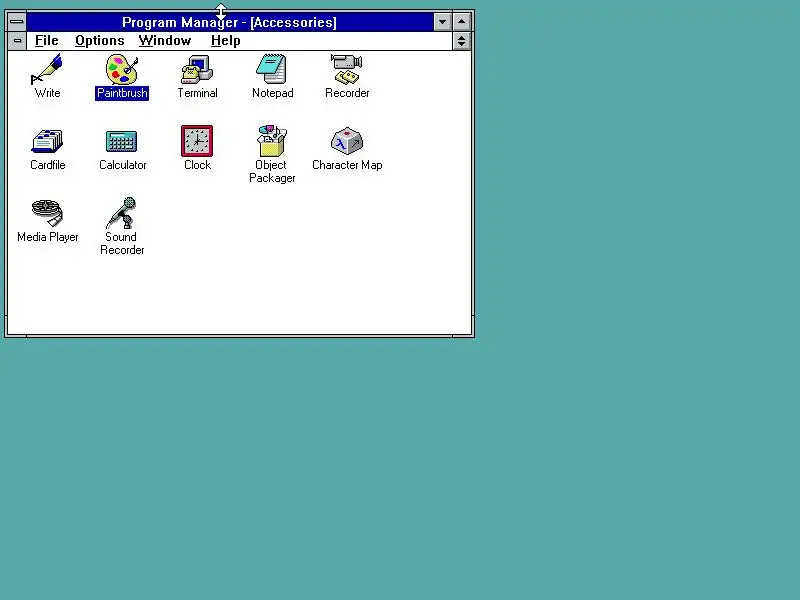800x600 pixels.
Task: Click the 'Sound Recorder' label text
Action: click(122, 243)
